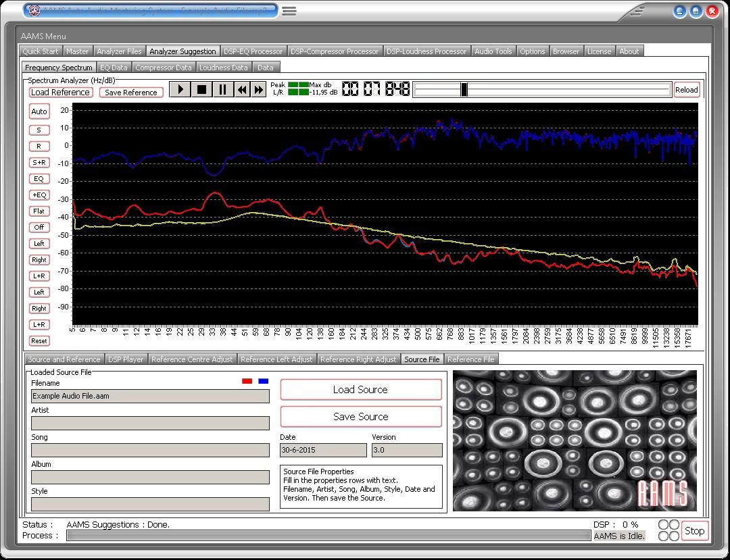
Task: Show the EQ Data sub-tab
Action: [x=114, y=68]
